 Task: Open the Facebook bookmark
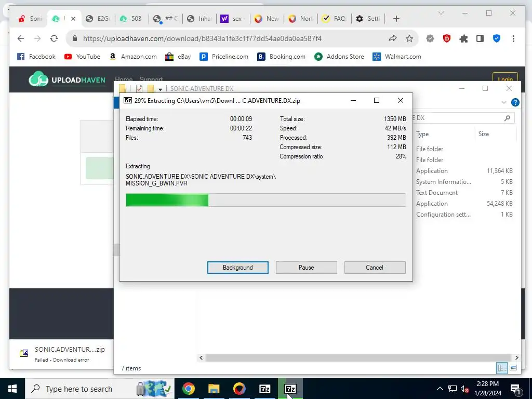click(x=36, y=57)
